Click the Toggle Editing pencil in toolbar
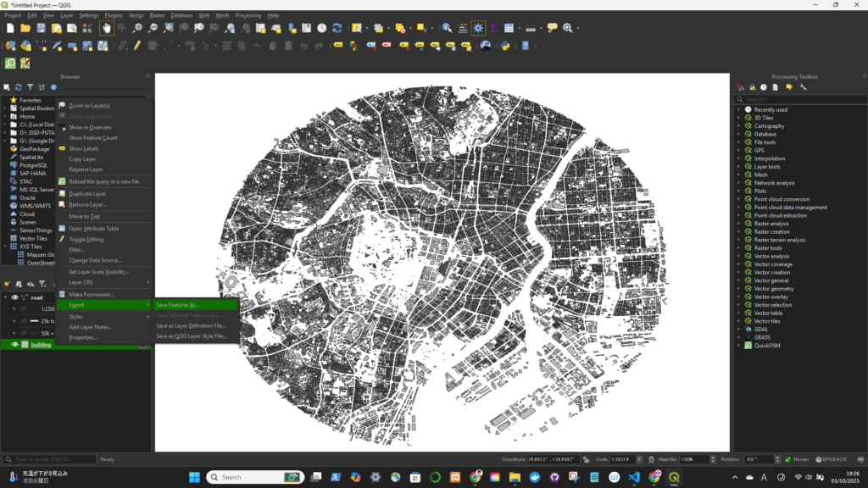Image resolution: width=868 pixels, height=488 pixels. tap(137, 46)
